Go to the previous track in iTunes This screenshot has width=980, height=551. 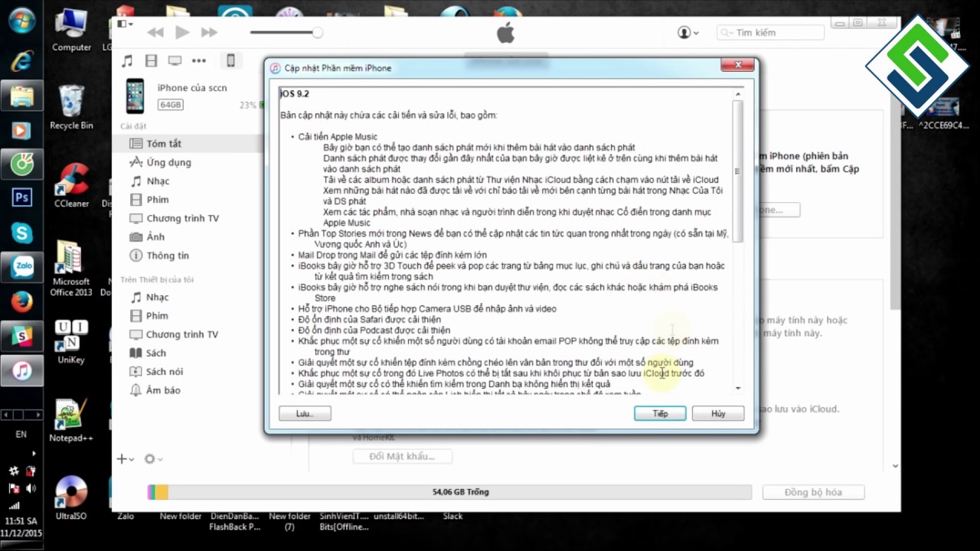155,32
